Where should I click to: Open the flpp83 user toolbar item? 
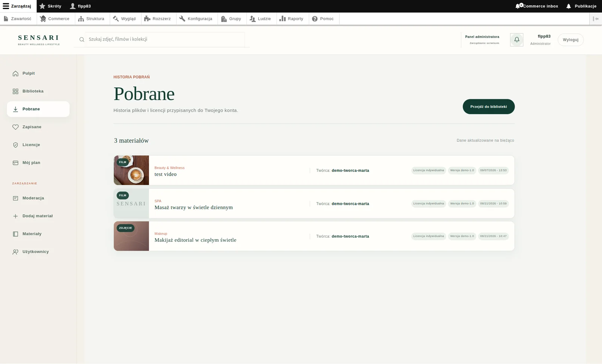pos(80,6)
